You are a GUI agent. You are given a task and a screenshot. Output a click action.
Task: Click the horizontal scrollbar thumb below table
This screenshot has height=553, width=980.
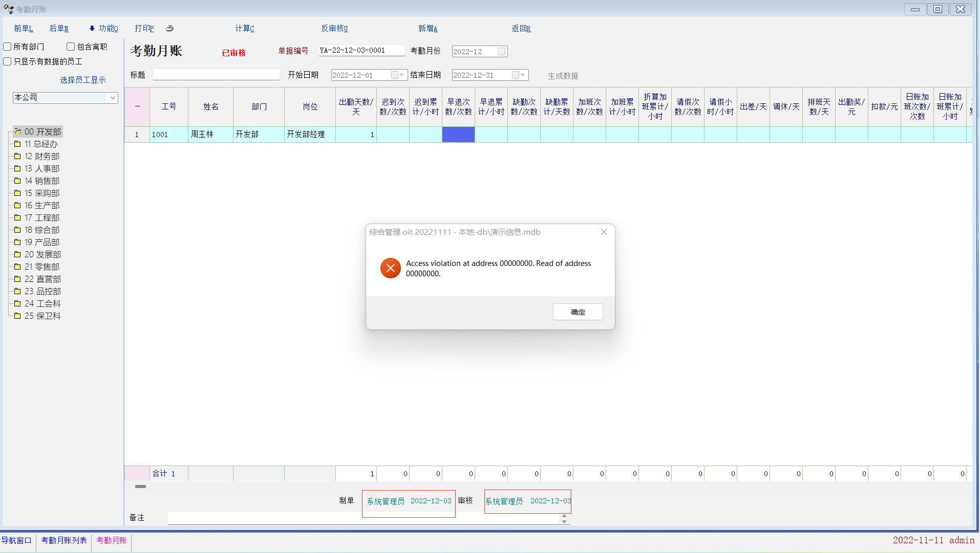(x=140, y=486)
